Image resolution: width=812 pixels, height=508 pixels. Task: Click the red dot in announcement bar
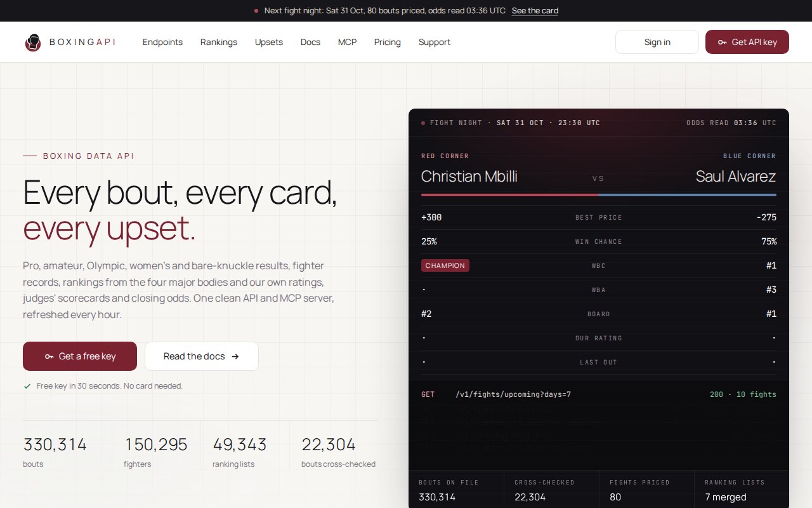pyautogui.click(x=256, y=11)
